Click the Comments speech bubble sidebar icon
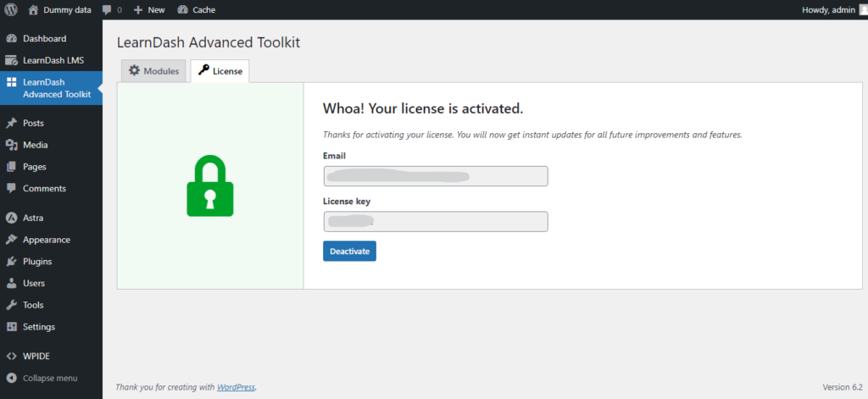The height and width of the screenshot is (399, 868). [x=11, y=188]
